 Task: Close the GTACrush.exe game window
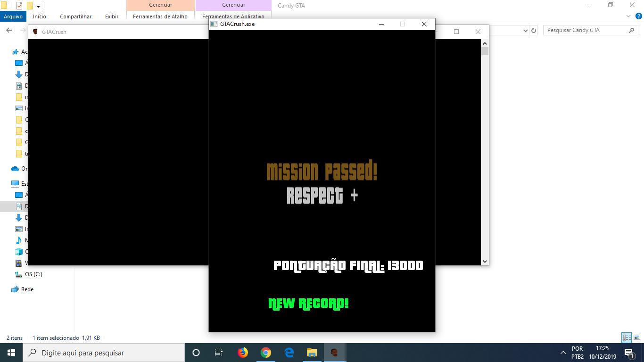pos(424,24)
